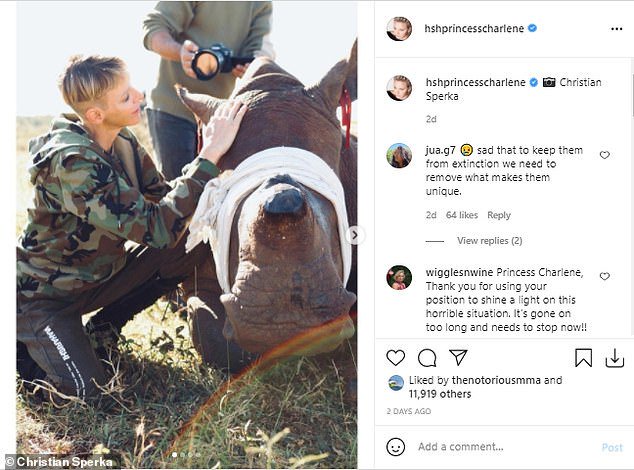Like the wigglesnwine comment

click(604, 276)
